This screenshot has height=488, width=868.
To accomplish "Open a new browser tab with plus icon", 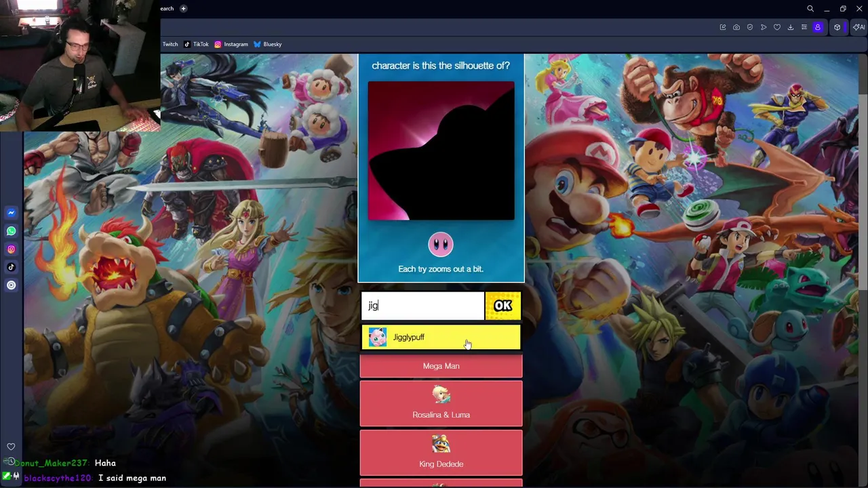I will [x=183, y=9].
